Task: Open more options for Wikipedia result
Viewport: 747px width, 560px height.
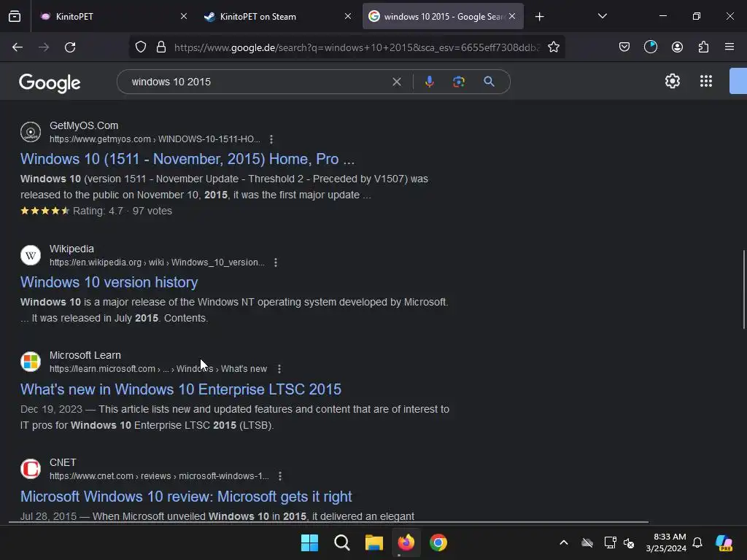Action: click(275, 262)
